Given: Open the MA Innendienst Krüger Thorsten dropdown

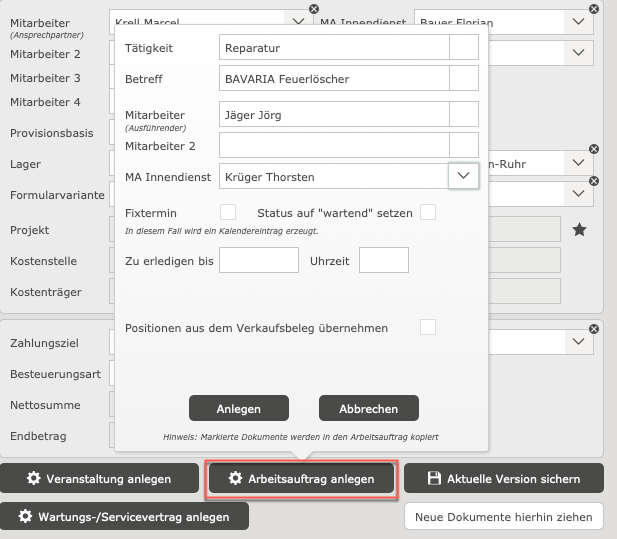Looking at the screenshot, I should click(x=464, y=176).
